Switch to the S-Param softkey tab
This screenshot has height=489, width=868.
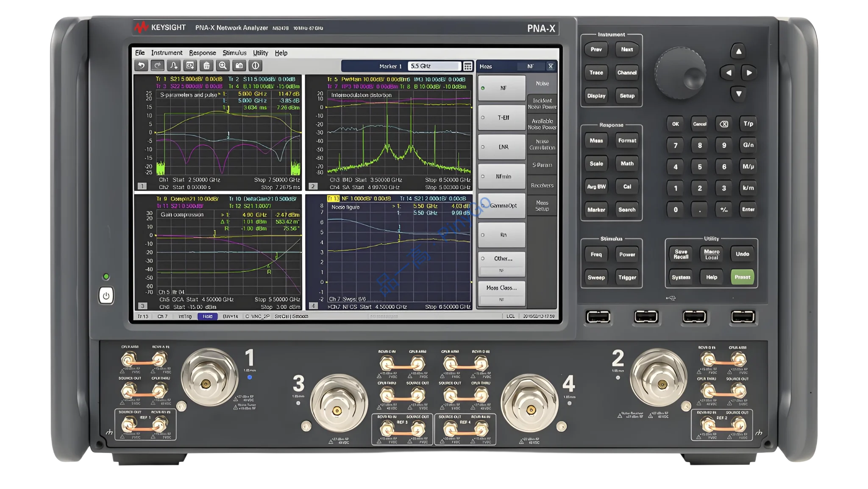pos(542,165)
